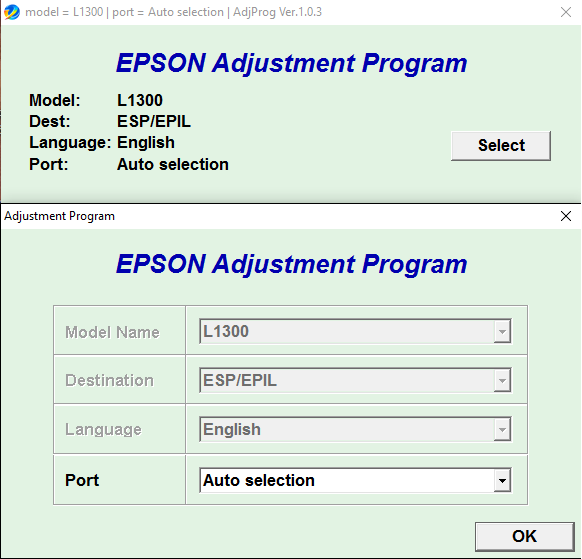The height and width of the screenshot is (559, 582).
Task: Click the Port label in the dialog table
Action: point(82,480)
